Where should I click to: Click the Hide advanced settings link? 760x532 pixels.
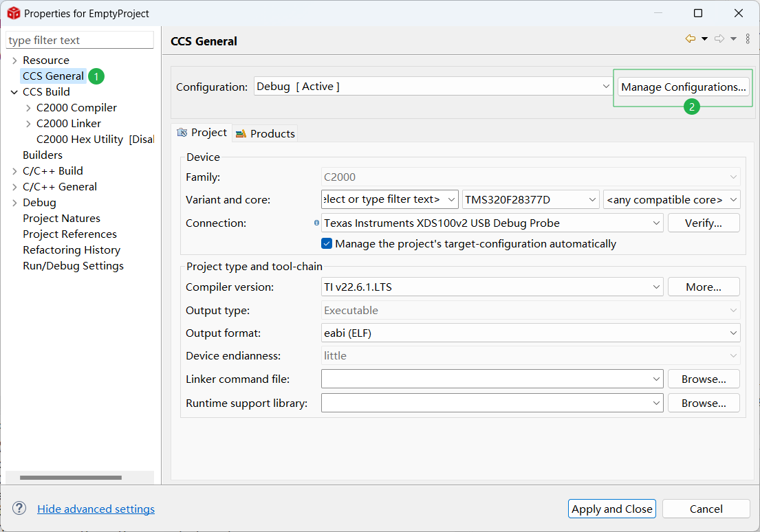tap(96, 509)
